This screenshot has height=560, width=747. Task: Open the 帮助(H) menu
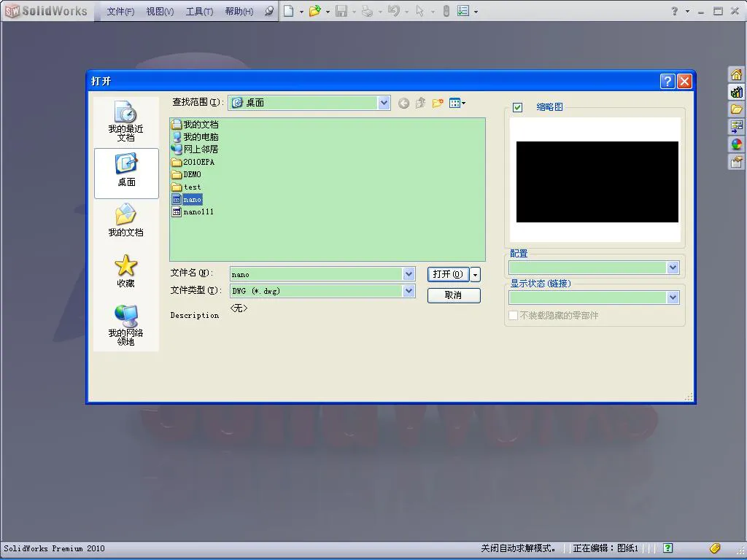(x=239, y=12)
